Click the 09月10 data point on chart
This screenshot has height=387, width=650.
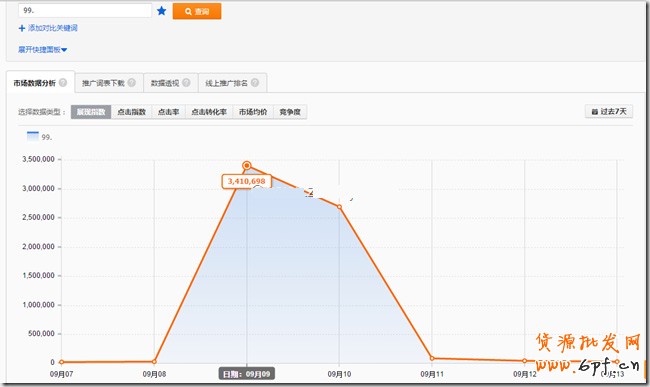pos(340,206)
